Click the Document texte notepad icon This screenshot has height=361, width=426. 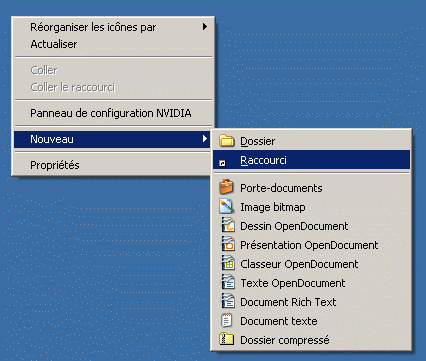click(x=226, y=320)
